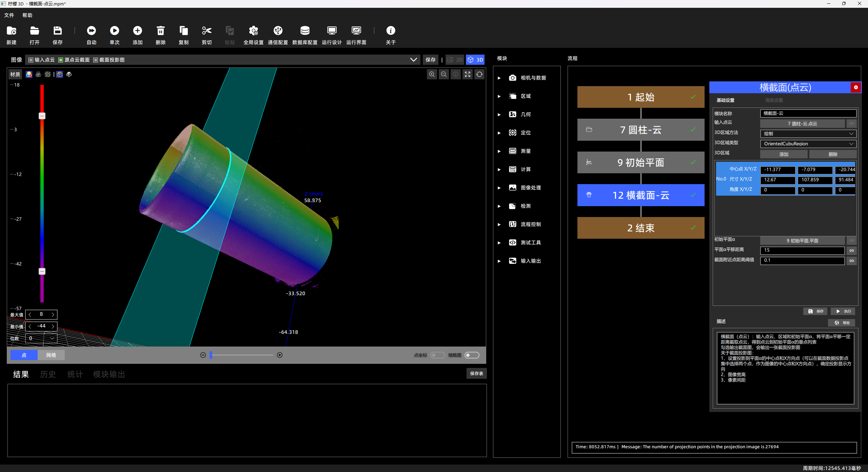The height and width of the screenshot is (472, 868).
Task: Open 运行界面 run interface
Action: (356, 35)
